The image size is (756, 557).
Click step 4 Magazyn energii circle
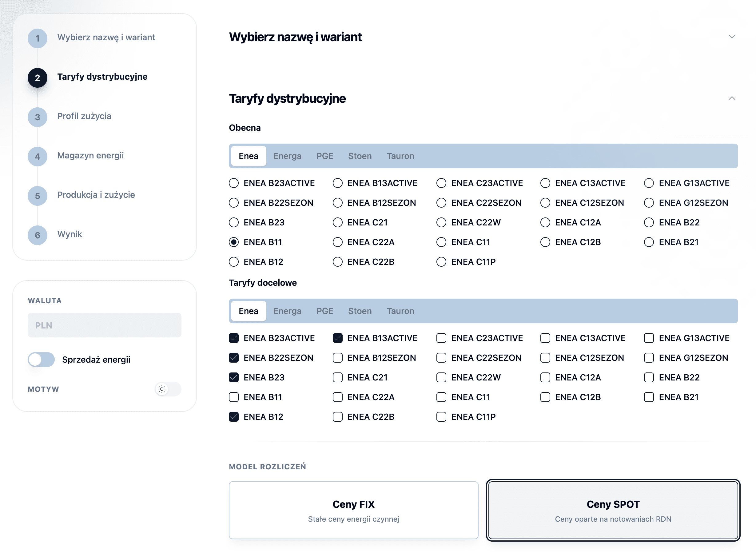(x=38, y=157)
